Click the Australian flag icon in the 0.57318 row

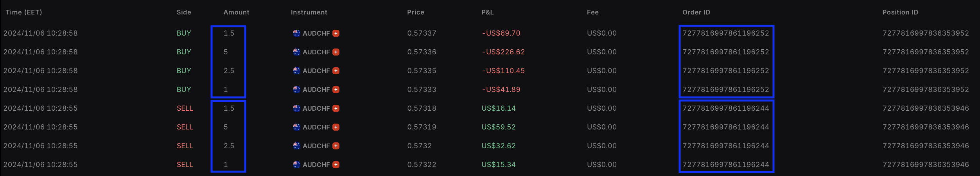click(x=296, y=108)
